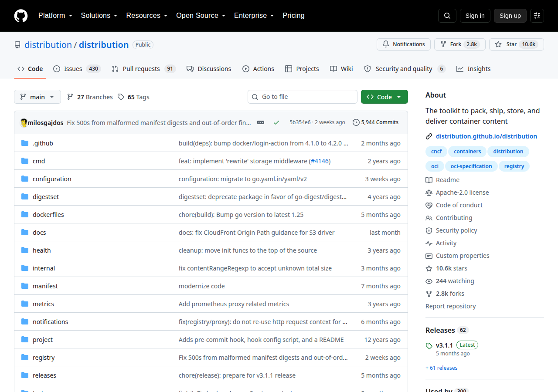Open the + 61 releases link
This screenshot has width=558, height=392.
click(x=442, y=368)
